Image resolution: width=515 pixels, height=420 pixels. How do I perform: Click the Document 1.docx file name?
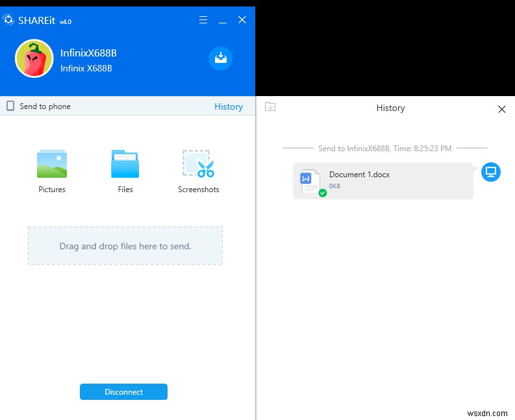359,175
